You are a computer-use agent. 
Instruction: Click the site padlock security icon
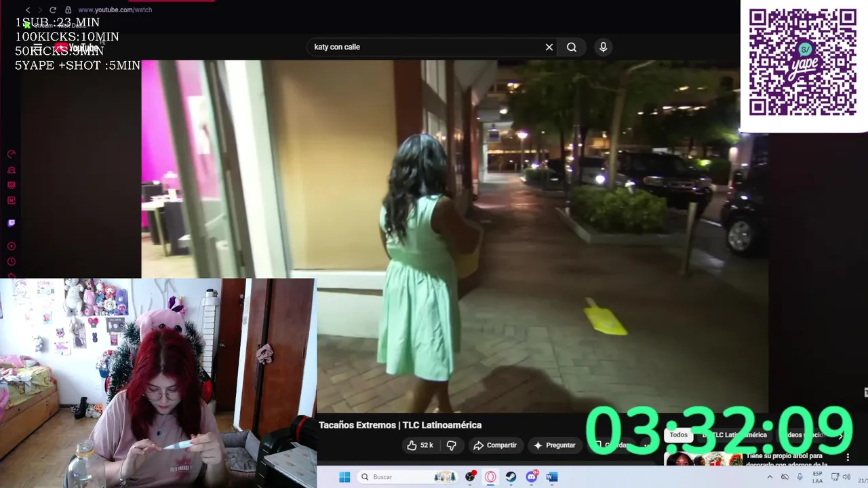(x=68, y=10)
